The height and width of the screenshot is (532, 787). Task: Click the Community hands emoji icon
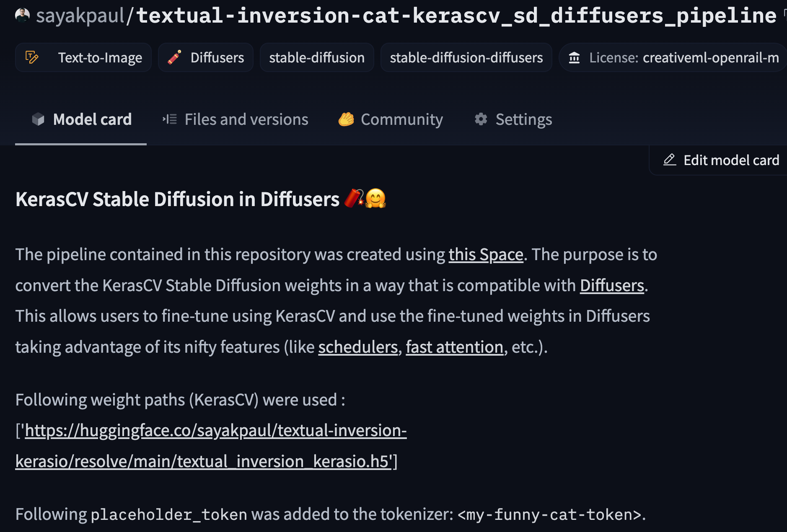346,119
